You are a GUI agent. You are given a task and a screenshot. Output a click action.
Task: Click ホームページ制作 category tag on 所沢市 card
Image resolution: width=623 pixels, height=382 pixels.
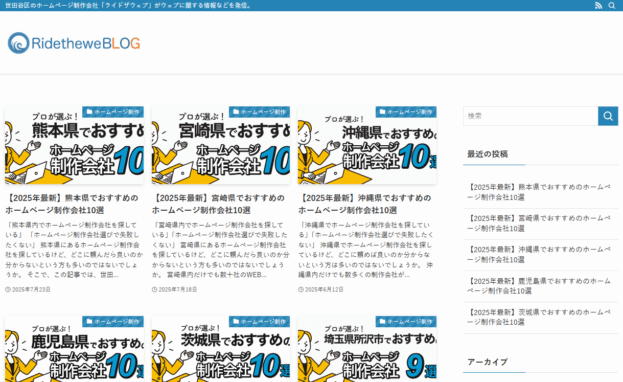pos(406,322)
